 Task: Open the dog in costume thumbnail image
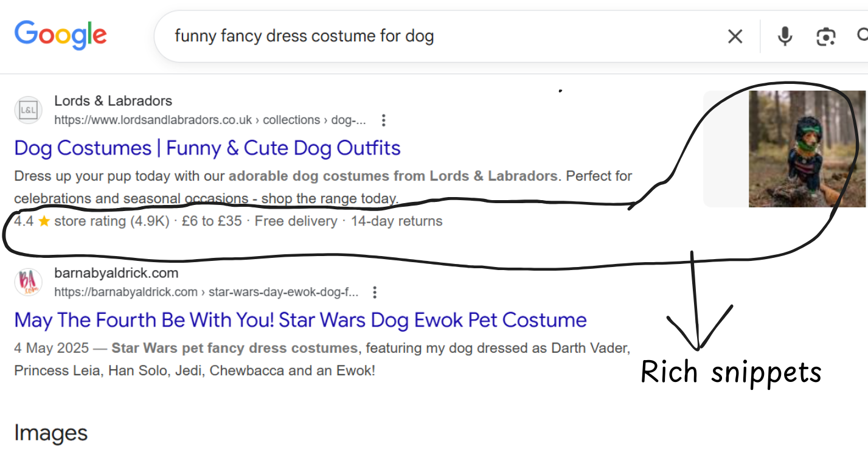click(x=807, y=149)
